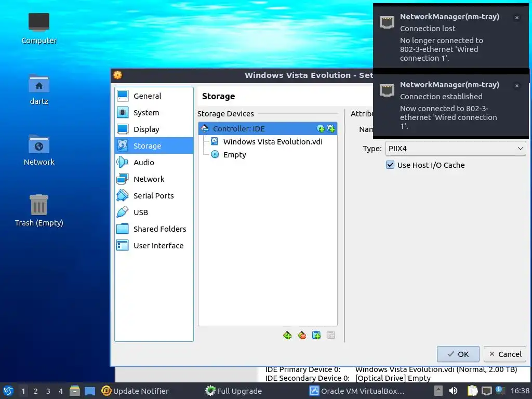The height and width of the screenshot is (399, 532).
Task: Click the volume speaker tray icon
Action: point(453,391)
